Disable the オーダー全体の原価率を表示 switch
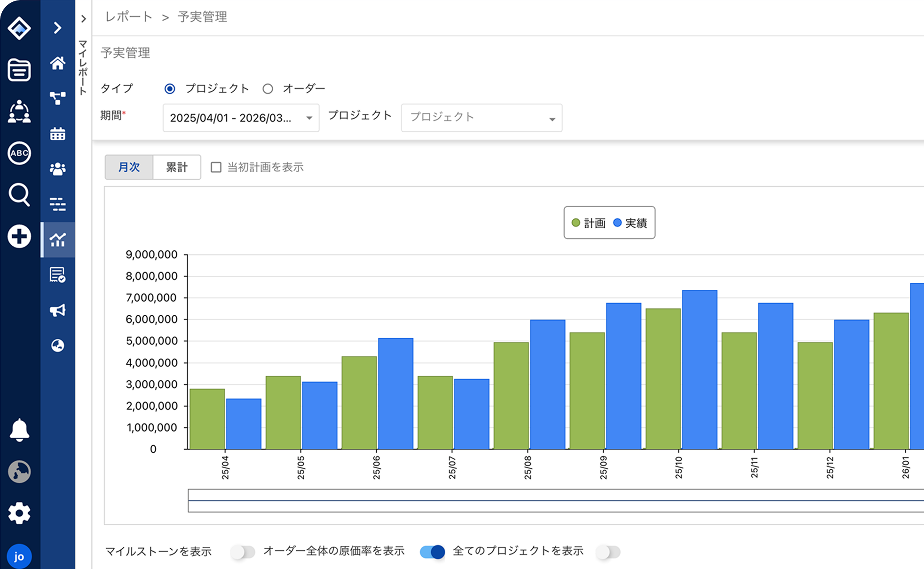 tap(432, 552)
